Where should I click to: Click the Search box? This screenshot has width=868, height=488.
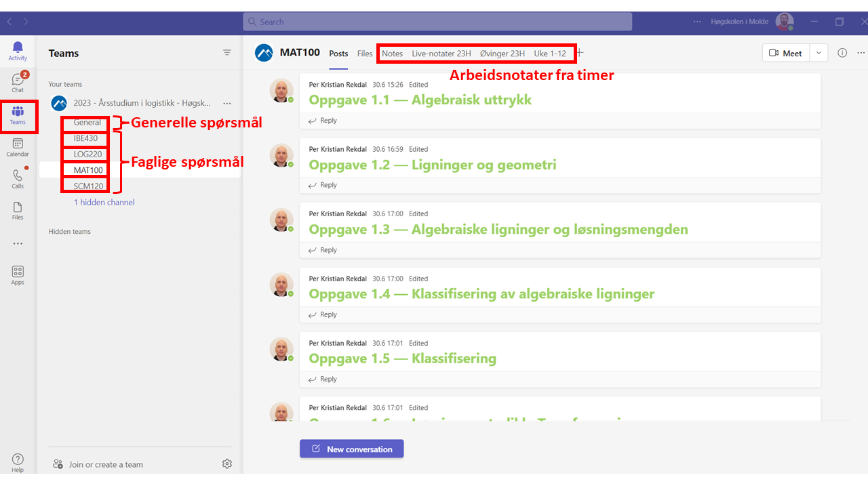click(437, 22)
